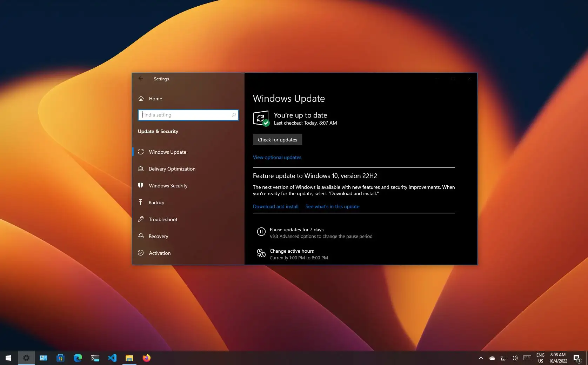
Task: Switch to the Troubleshoot section
Action: click(x=163, y=219)
